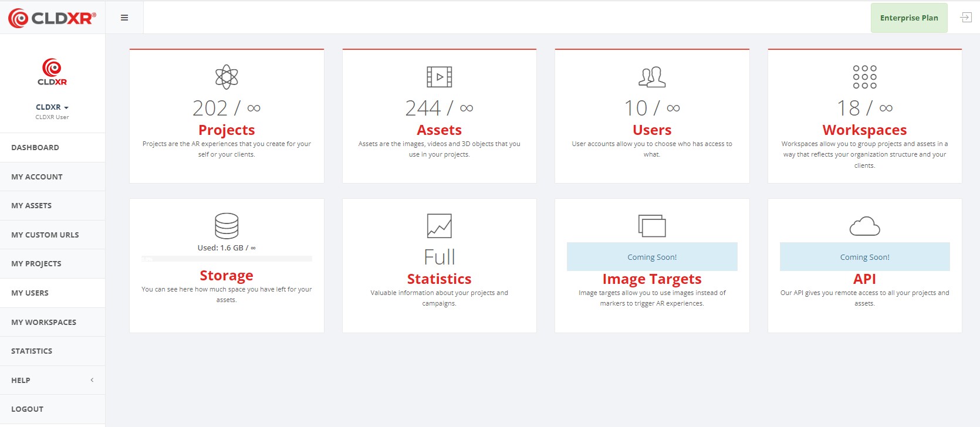This screenshot has height=427, width=980.
Task: Select My Custom URLs menu item
Action: coord(45,235)
